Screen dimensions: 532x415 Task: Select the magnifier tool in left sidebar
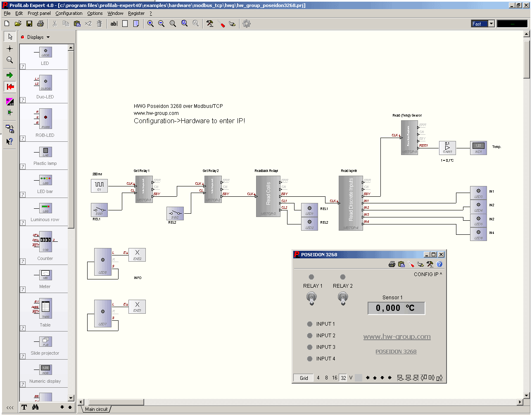point(10,60)
